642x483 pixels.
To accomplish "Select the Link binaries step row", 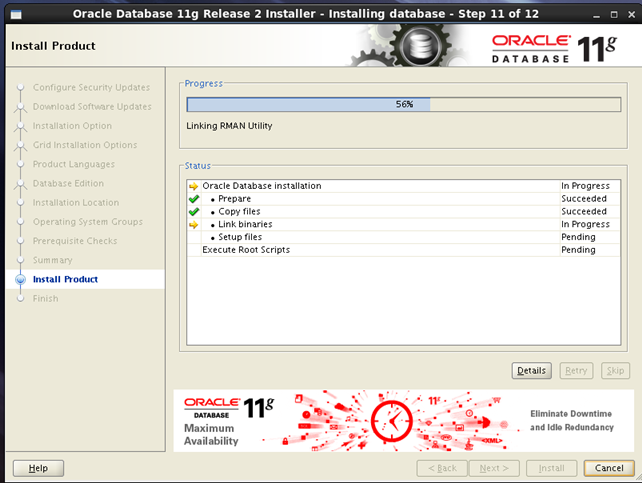I will pyautogui.click(x=403, y=224).
